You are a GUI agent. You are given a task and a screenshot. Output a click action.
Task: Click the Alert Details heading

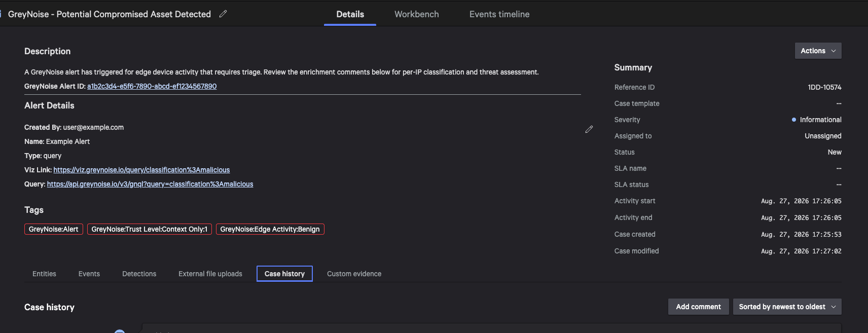pos(49,105)
